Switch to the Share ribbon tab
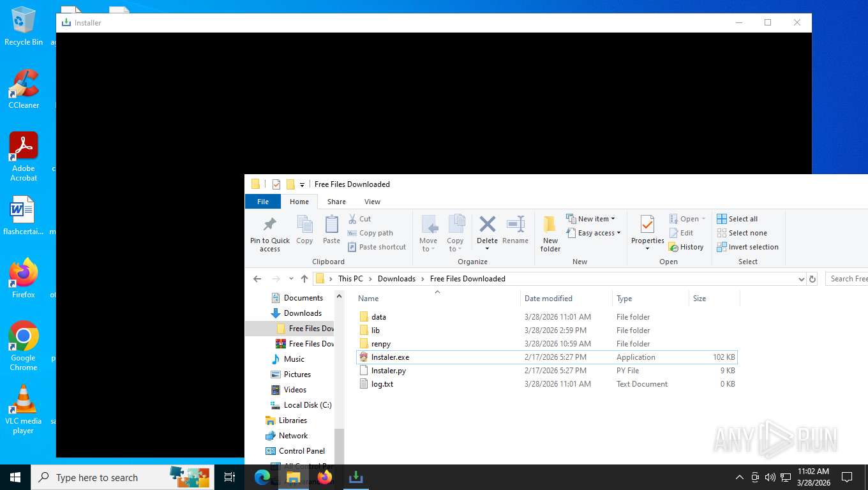Image resolution: width=868 pixels, height=490 pixels. click(x=336, y=202)
